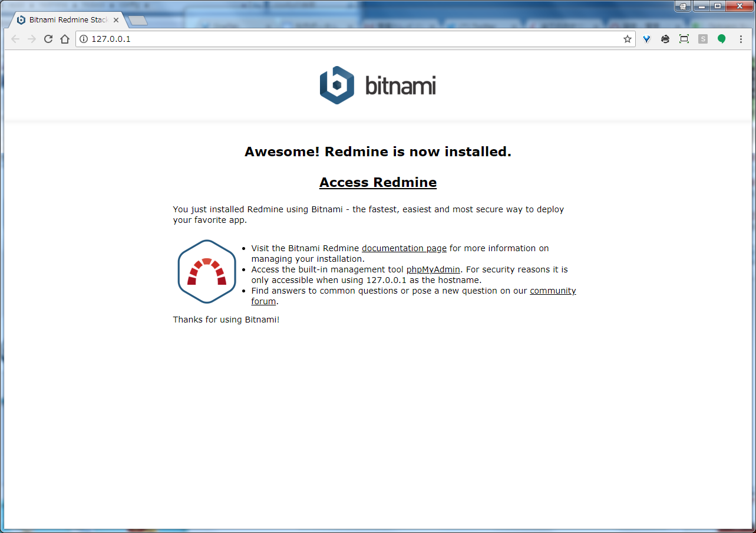Open the Chrome three-dot menu
This screenshot has width=756, height=533.
741,39
